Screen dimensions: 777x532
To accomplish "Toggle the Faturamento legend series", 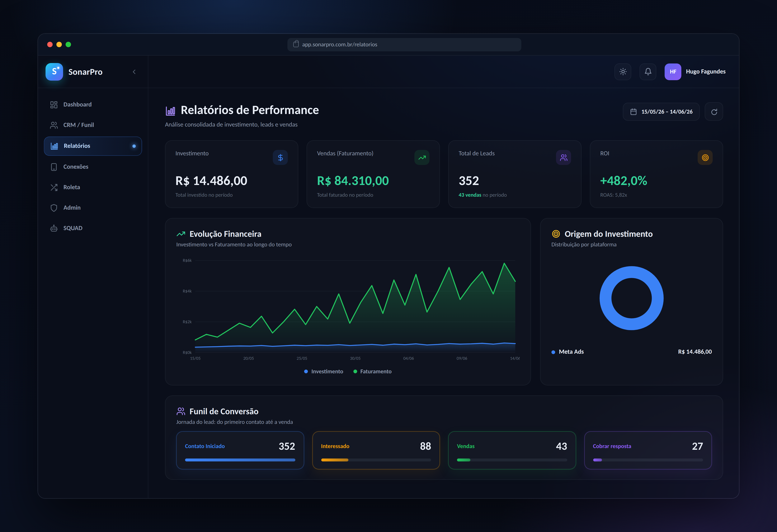I will (372, 371).
